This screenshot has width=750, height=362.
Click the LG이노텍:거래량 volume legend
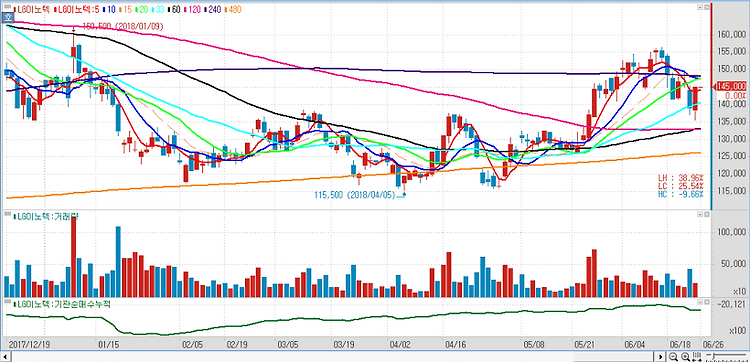pos(46,217)
